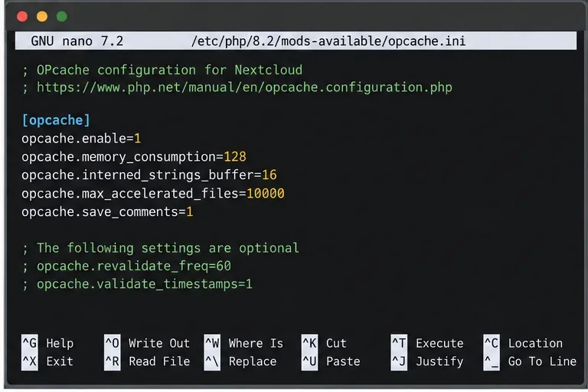The height and width of the screenshot is (392, 588).
Task: Click the Read File label
Action: 159,361
